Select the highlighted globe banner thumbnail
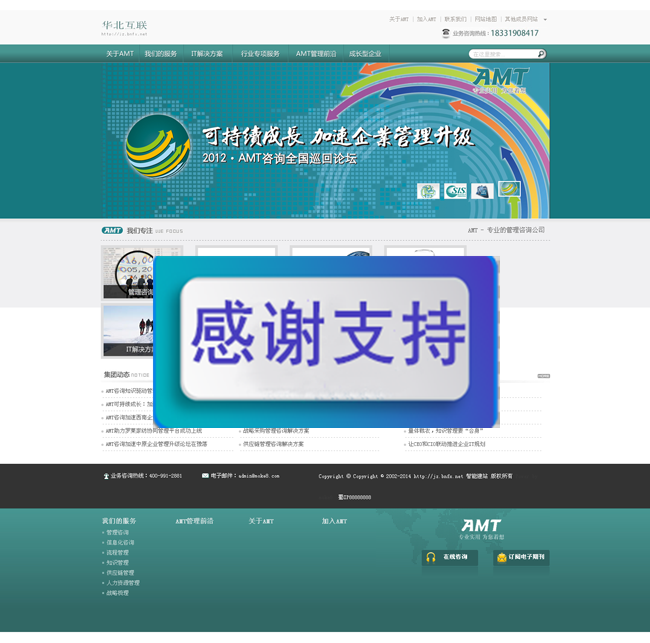 [x=509, y=189]
